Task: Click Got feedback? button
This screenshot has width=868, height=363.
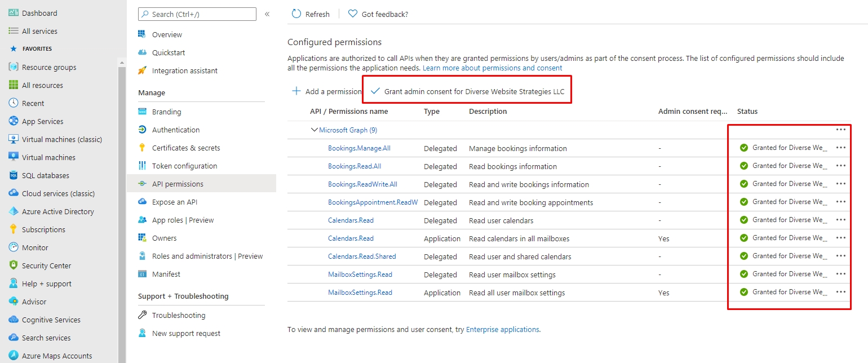Action: [x=378, y=14]
